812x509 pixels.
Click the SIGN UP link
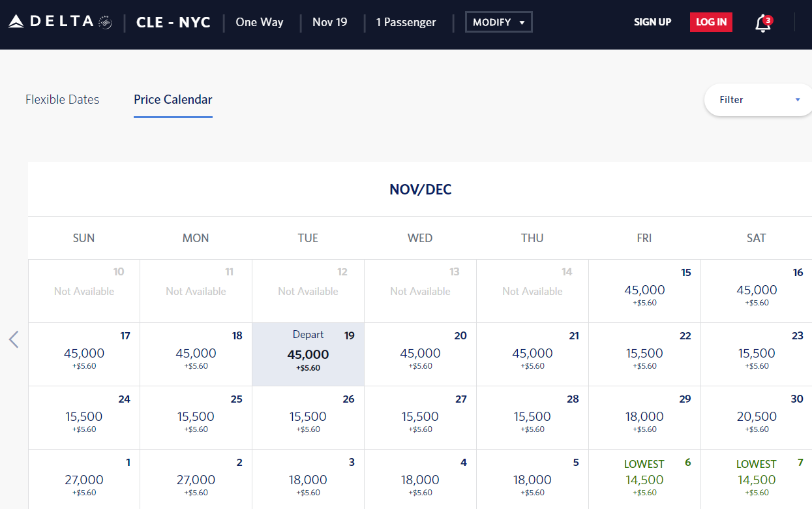pos(652,22)
